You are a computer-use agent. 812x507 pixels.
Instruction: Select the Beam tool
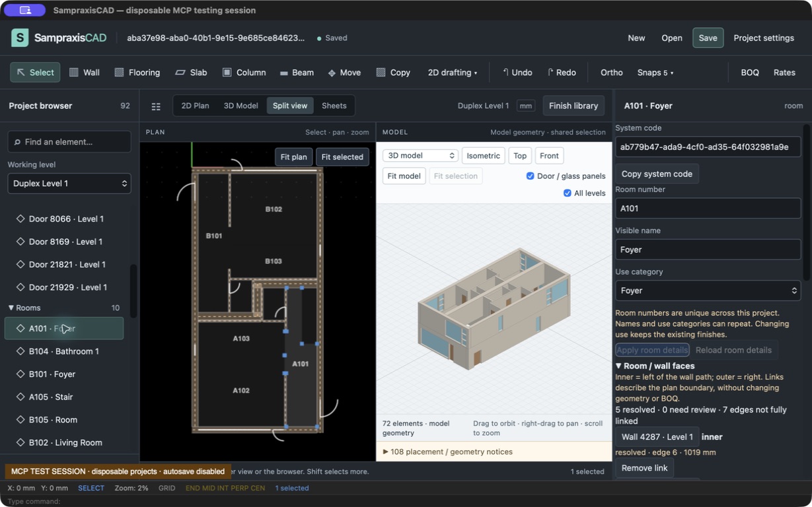point(296,73)
